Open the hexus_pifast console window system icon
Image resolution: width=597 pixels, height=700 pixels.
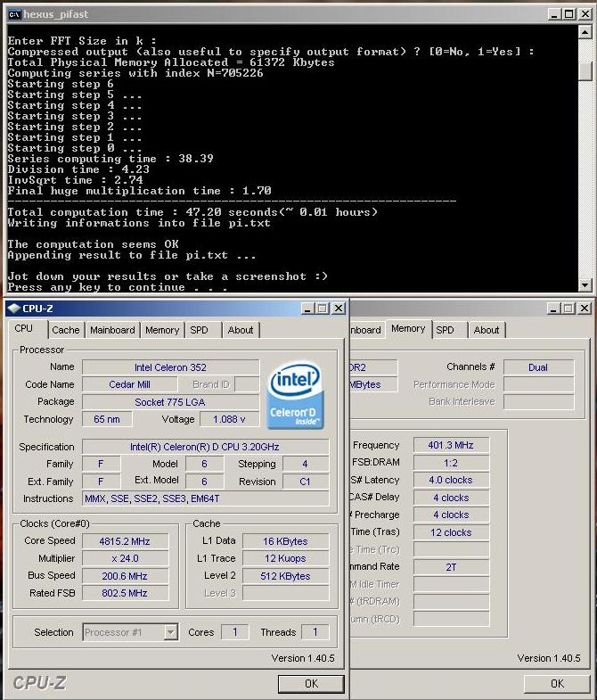point(14,14)
